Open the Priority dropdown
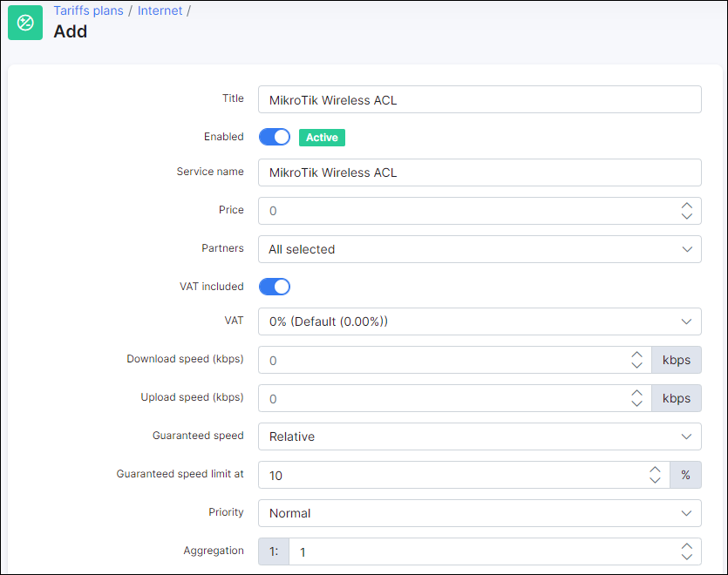This screenshot has height=575, width=728. (480, 513)
